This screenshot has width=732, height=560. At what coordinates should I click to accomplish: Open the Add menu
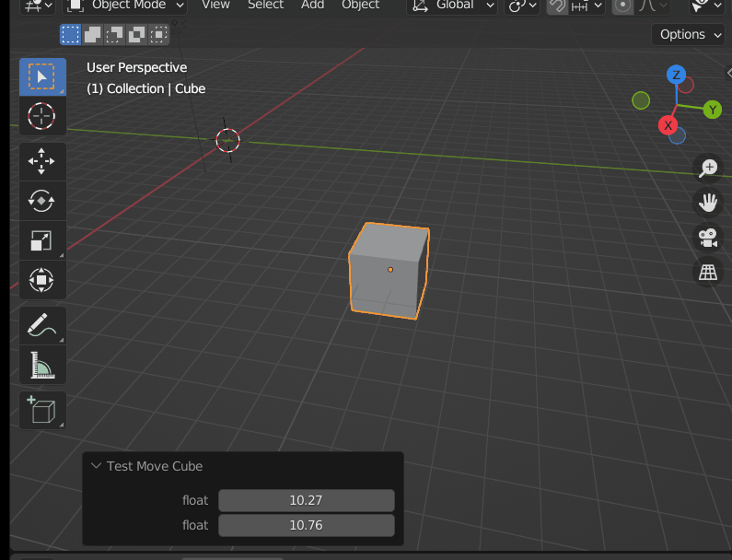point(312,6)
